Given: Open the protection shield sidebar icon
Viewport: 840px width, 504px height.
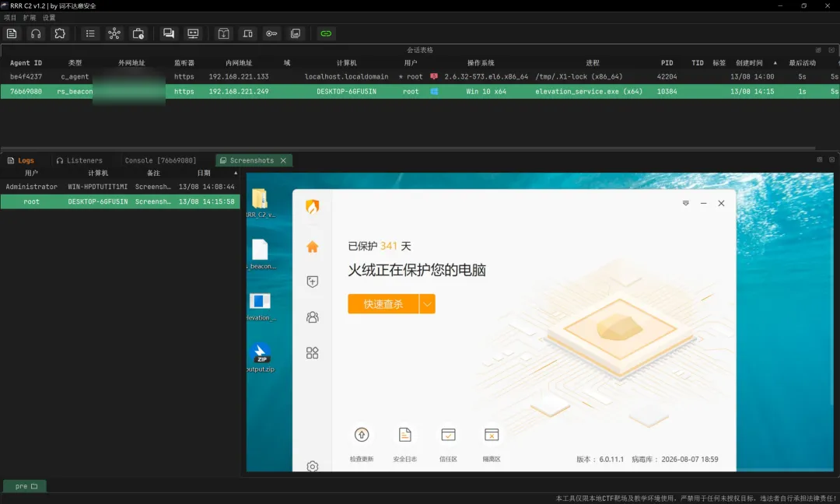Looking at the screenshot, I should tap(313, 282).
